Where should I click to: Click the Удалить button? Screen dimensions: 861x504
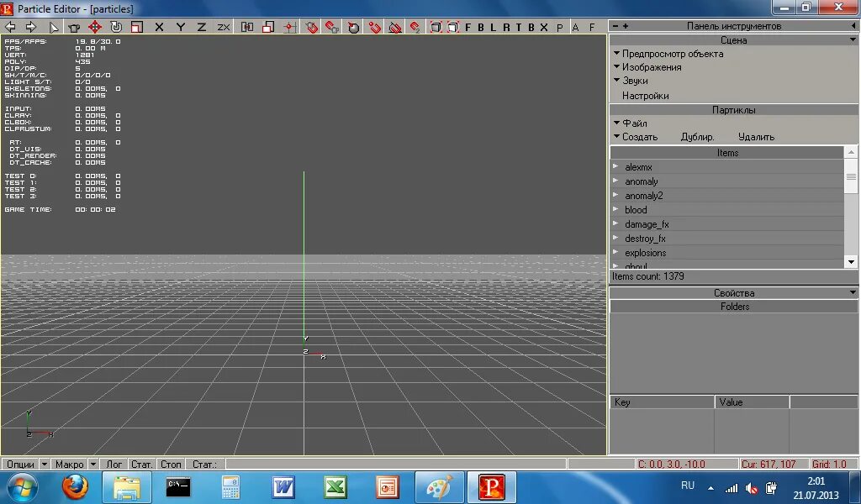click(756, 137)
